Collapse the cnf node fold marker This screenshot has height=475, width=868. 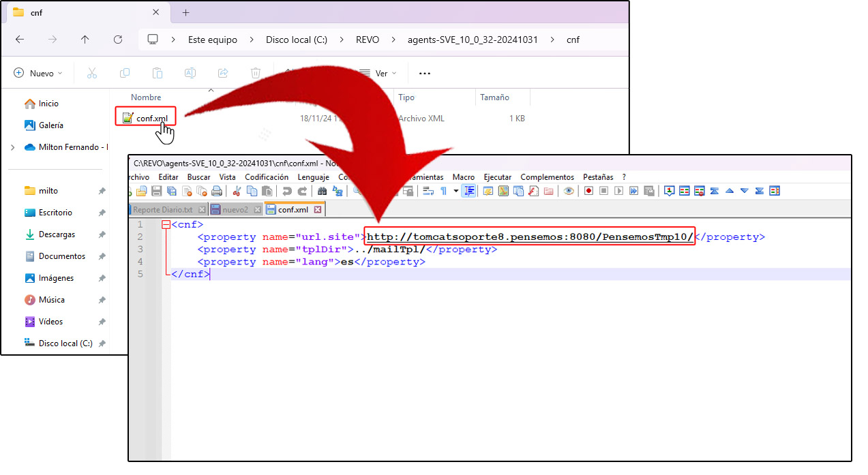166,225
